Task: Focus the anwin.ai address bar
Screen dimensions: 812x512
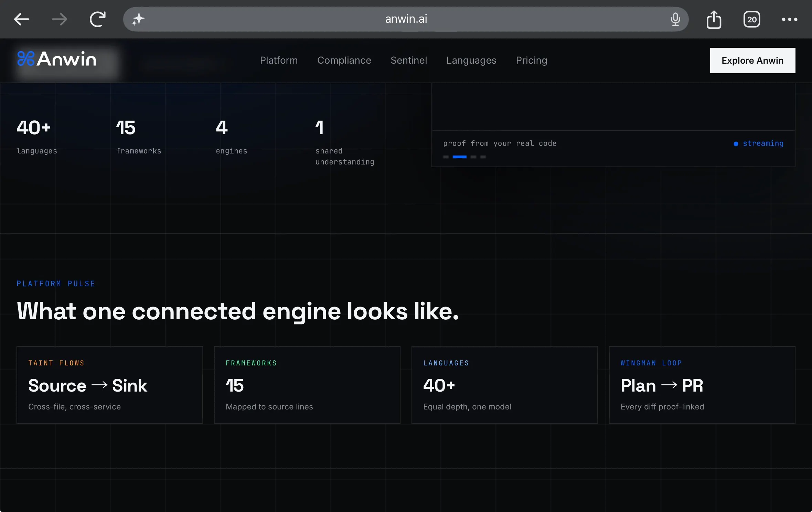Action: pos(406,19)
